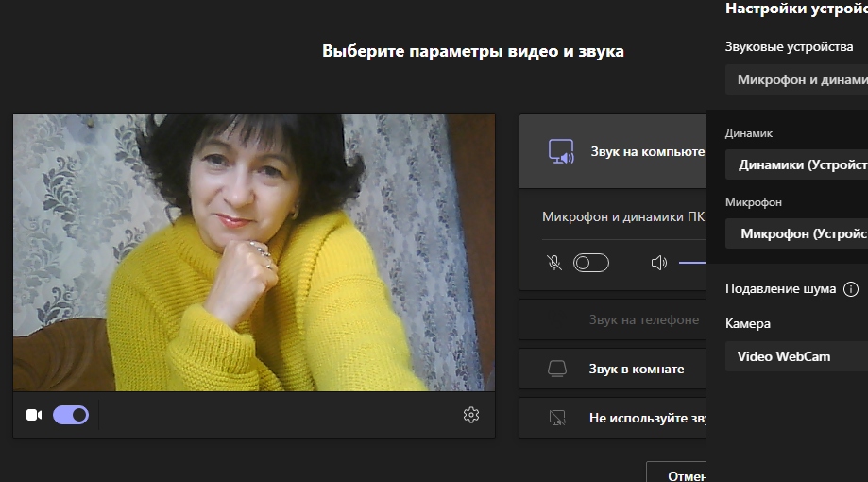The height and width of the screenshot is (482, 868).
Task: Click the speaker volume slider track
Action: click(x=692, y=263)
